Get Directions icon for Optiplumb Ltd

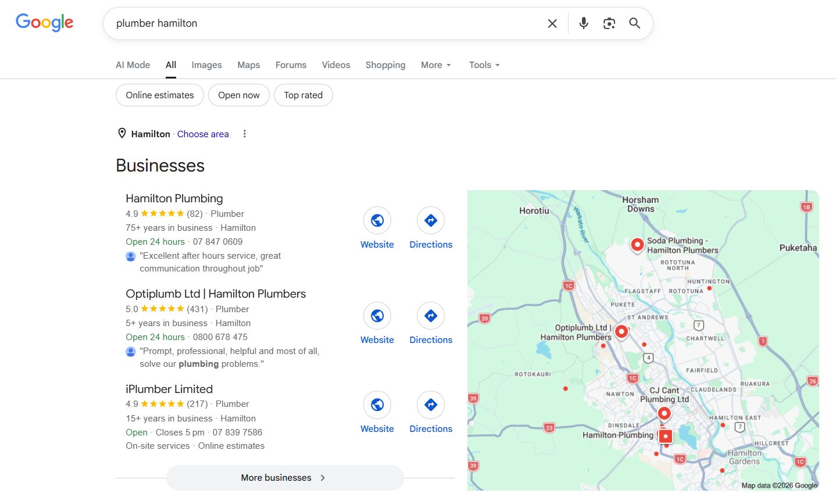click(x=431, y=316)
